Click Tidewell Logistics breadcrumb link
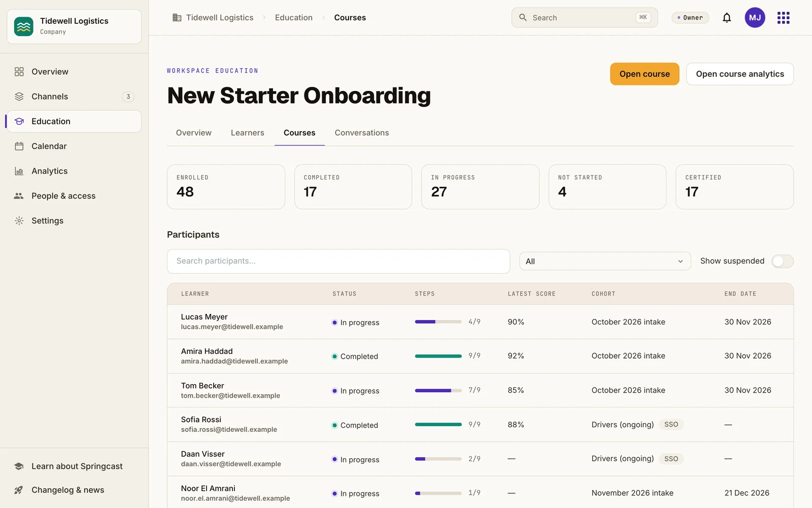This screenshot has height=508, width=812. (220, 18)
